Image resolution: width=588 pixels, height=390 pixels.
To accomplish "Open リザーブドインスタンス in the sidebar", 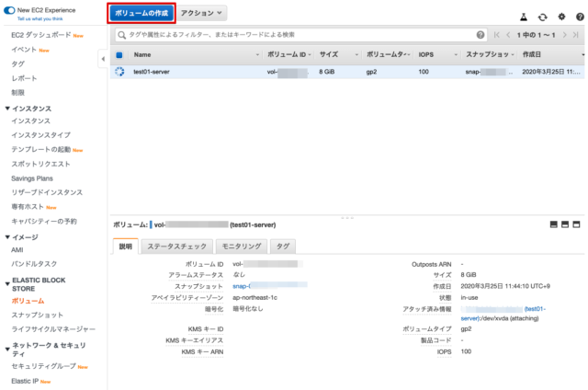I will click(x=47, y=192).
